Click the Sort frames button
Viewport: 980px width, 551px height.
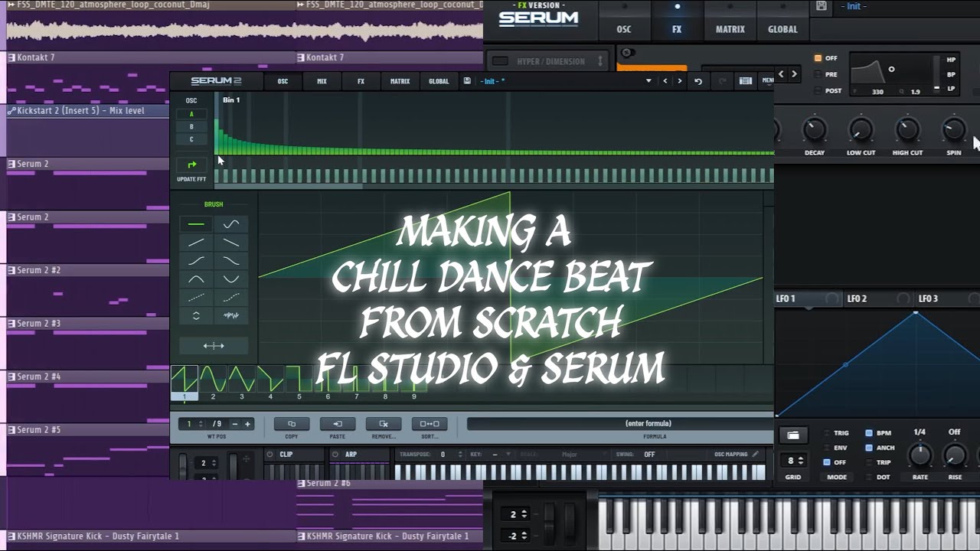[430, 424]
